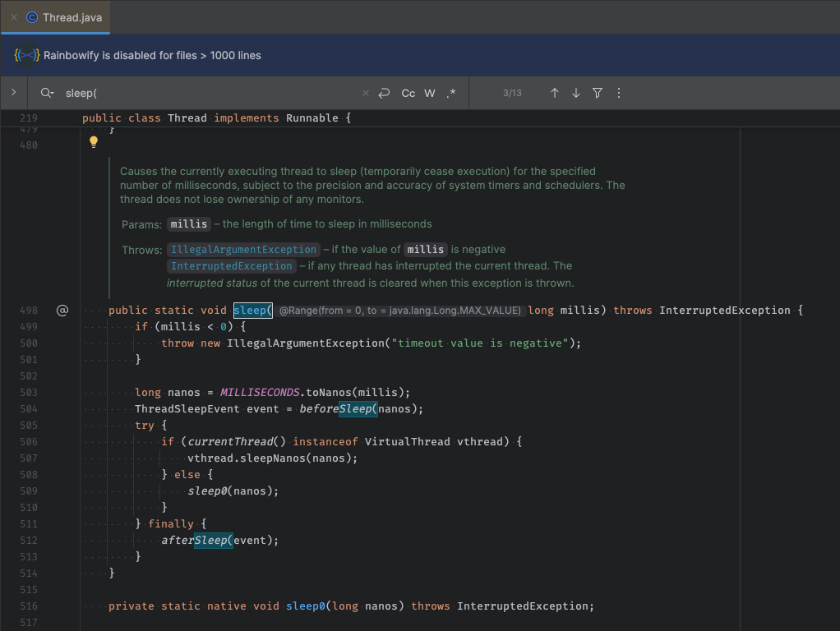Click the @Range inlay hint

point(399,311)
